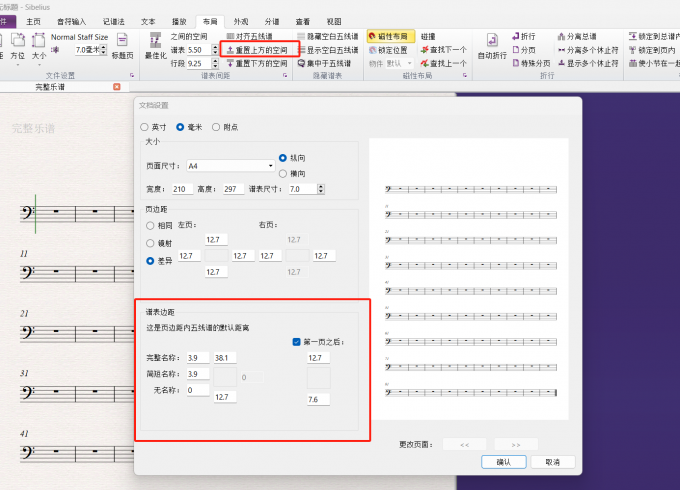Click 重置上方的空间 reset space above
The width and height of the screenshot is (680, 490).
(x=257, y=50)
